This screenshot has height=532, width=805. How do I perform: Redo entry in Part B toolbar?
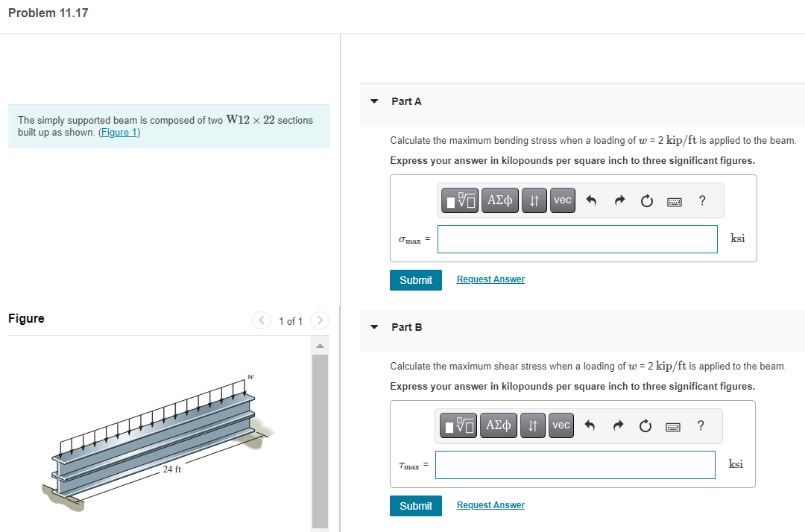[x=618, y=425]
